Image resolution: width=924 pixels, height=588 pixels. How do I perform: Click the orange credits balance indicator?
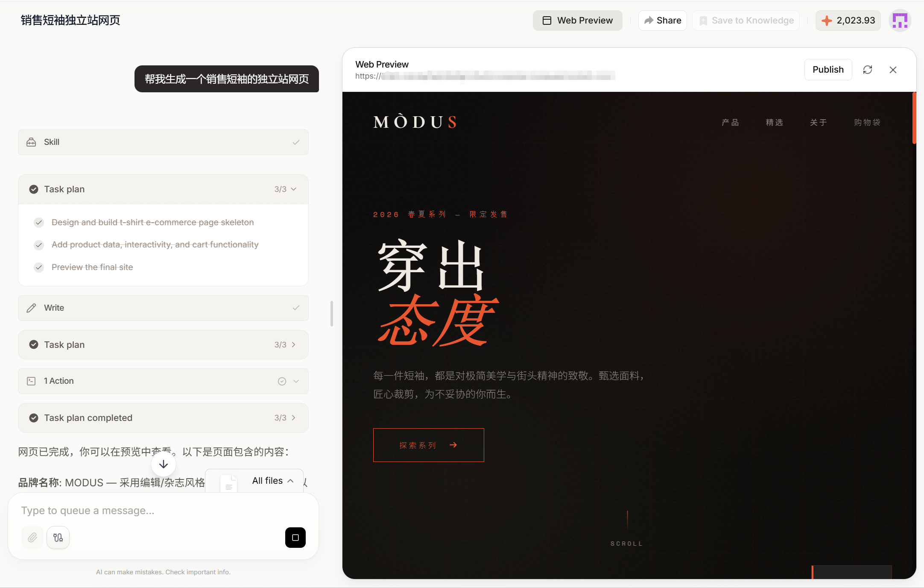[848, 20]
